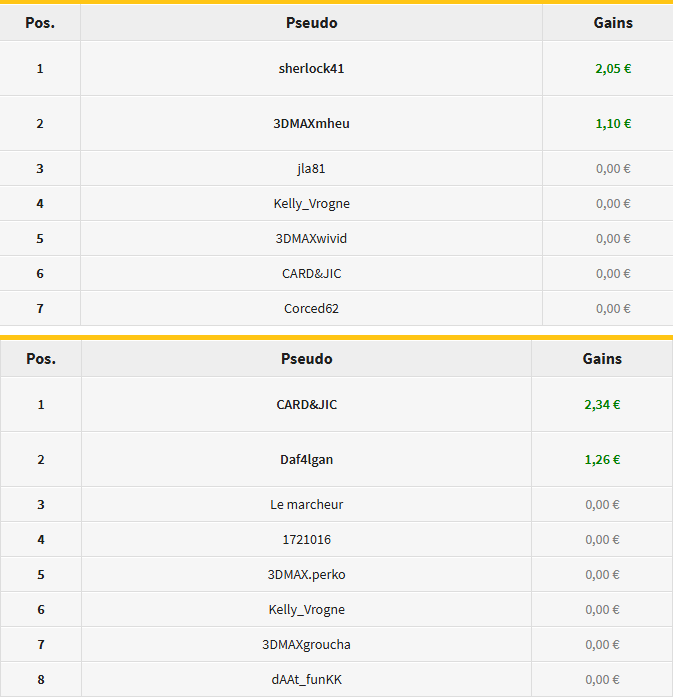This screenshot has width=673, height=698.
Task: Select Daf4lgan pseudo
Action: (x=306, y=459)
